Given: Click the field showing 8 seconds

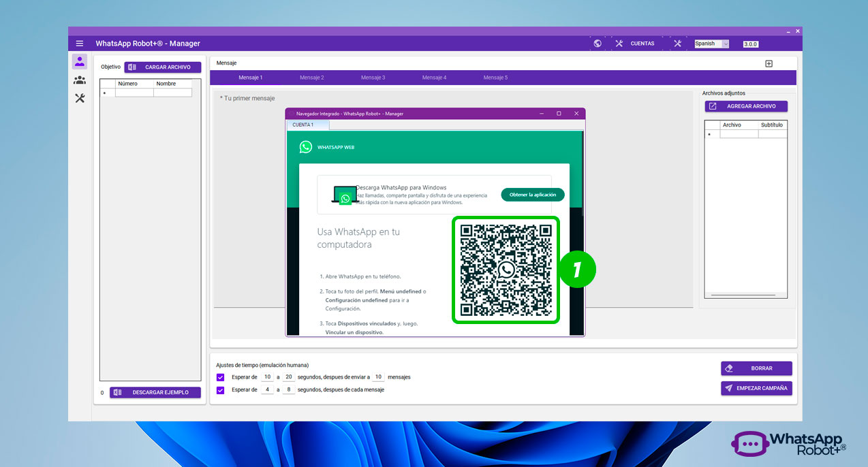Looking at the screenshot, I should click(x=288, y=390).
